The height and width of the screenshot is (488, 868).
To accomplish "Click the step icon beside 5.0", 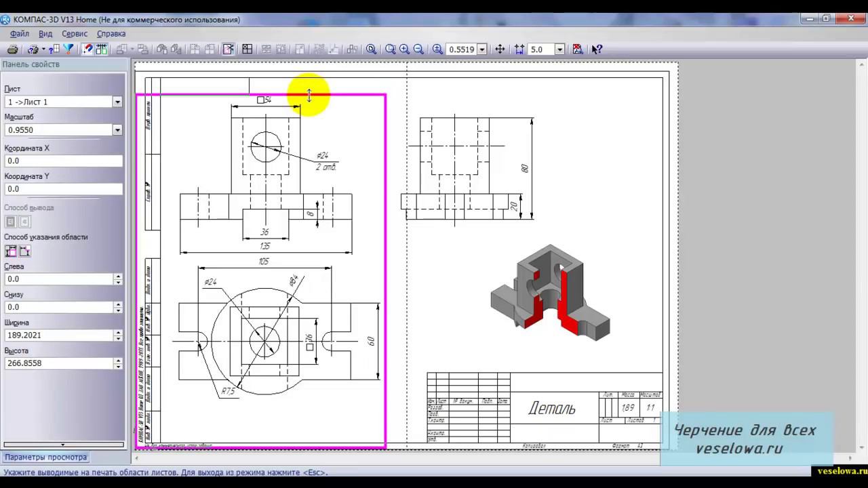I will pos(519,49).
